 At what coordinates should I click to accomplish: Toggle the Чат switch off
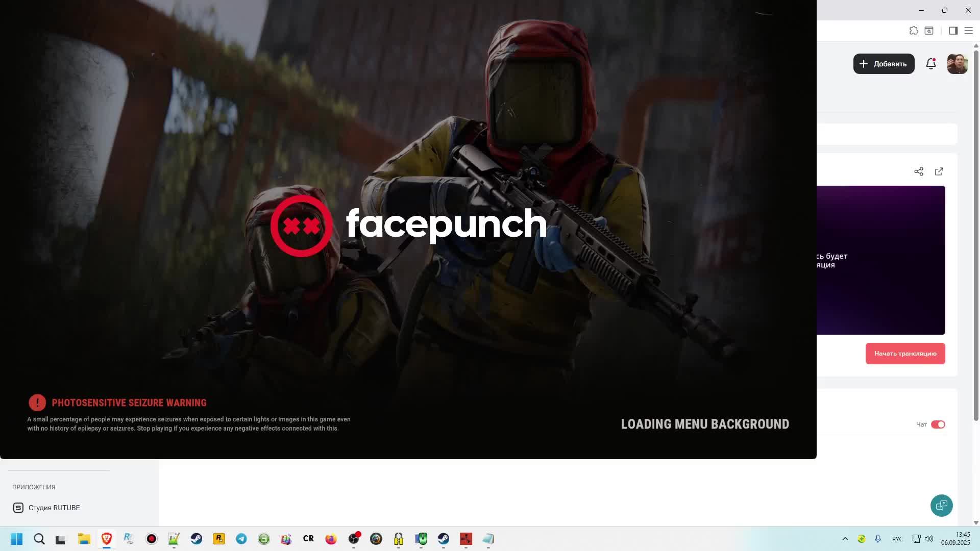click(938, 424)
